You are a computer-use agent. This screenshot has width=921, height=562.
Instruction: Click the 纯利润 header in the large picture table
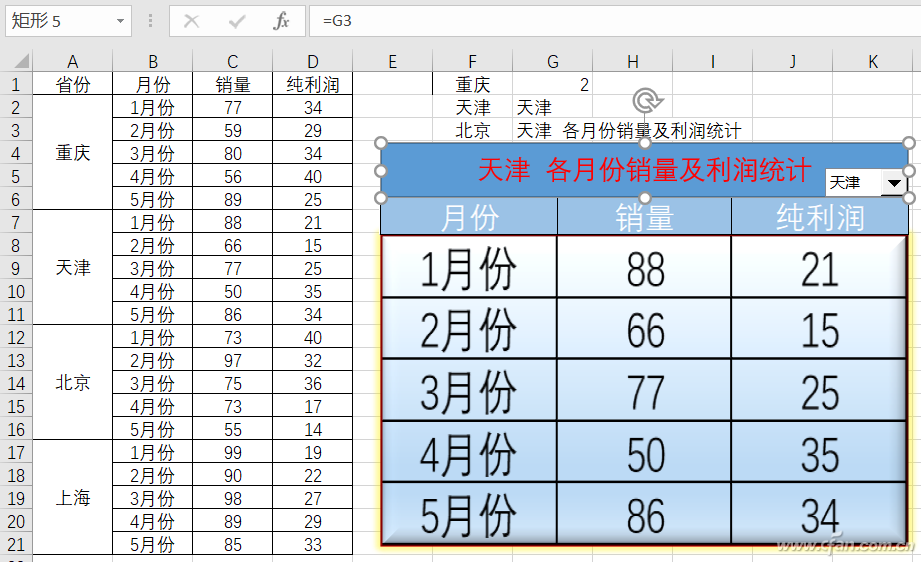click(819, 217)
